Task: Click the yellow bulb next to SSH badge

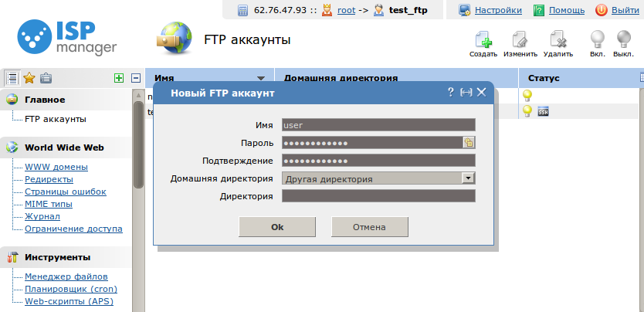Action: coord(527,111)
